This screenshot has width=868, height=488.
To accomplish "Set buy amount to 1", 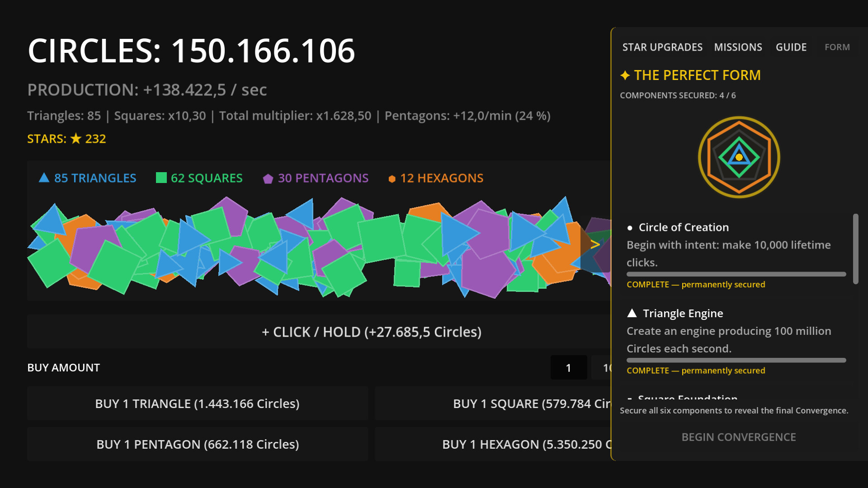I will click(568, 368).
